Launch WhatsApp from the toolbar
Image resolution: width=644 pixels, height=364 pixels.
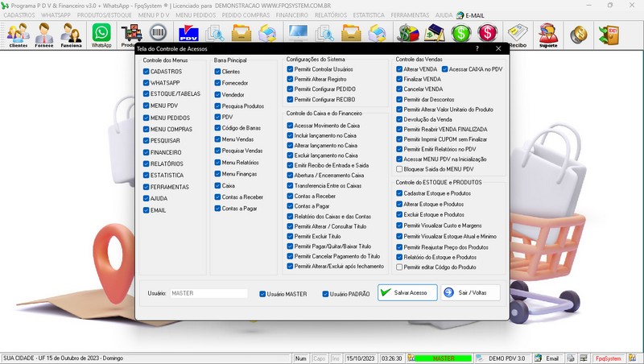[x=101, y=35]
